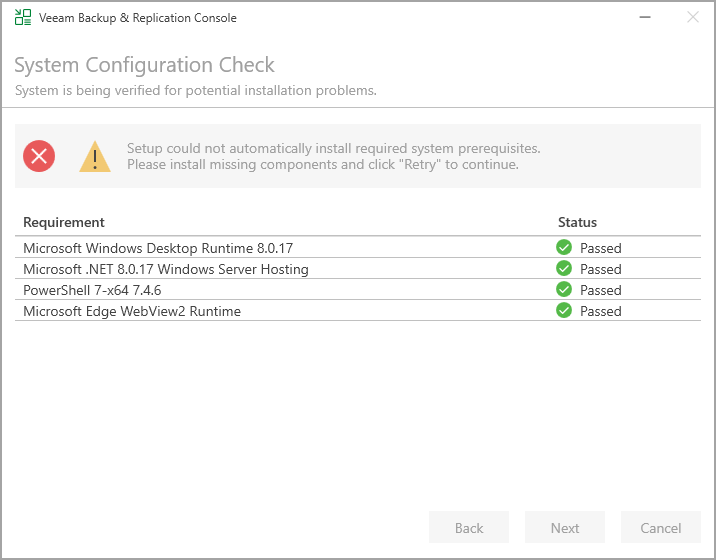Click the red error X icon
716x560 pixels.
39,156
